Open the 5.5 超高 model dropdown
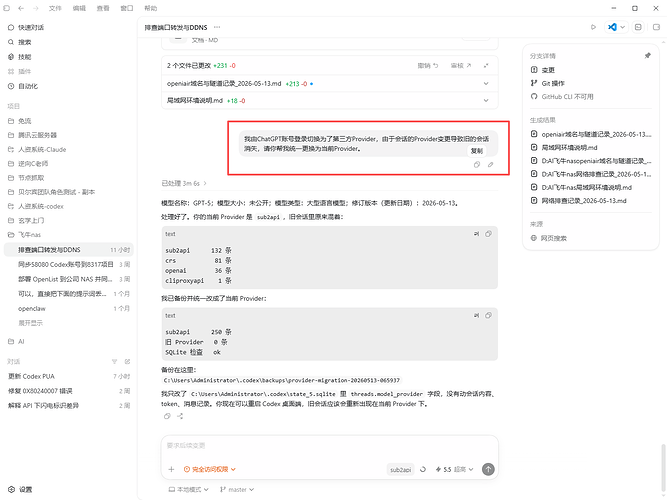 point(454,469)
